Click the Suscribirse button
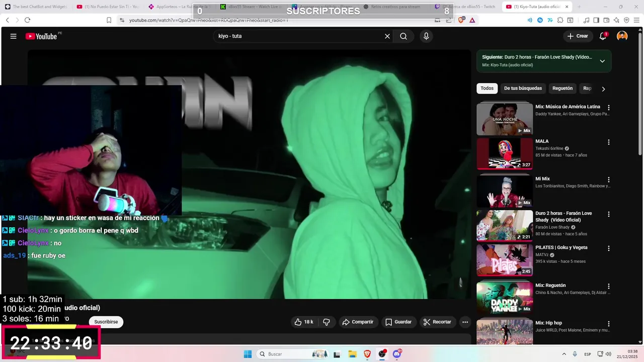Viewport: 644px width, 362px height. tap(106, 322)
